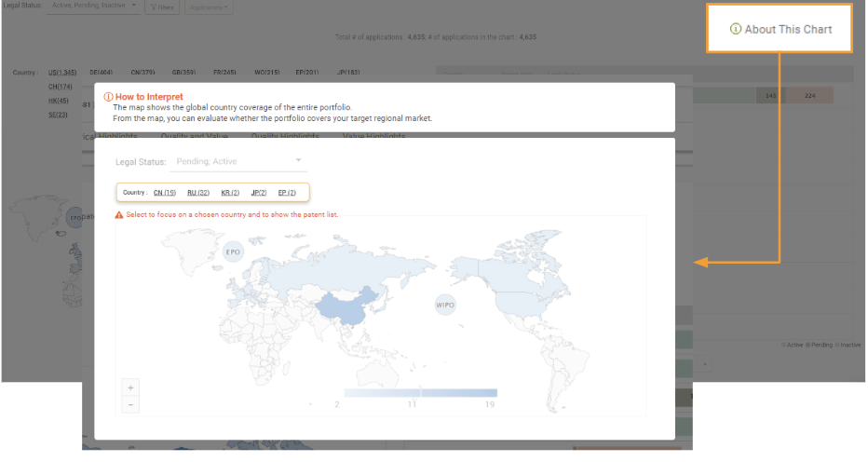Click the background EPO bubble beside Greenland
Image resolution: width=868 pixels, height=462 pixels.
pos(75,218)
